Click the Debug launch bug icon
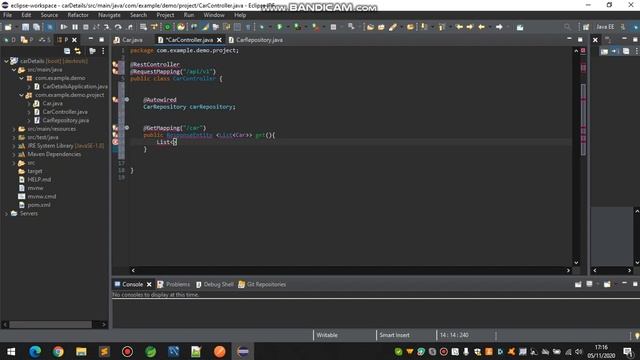The image size is (640, 360). (x=262, y=27)
